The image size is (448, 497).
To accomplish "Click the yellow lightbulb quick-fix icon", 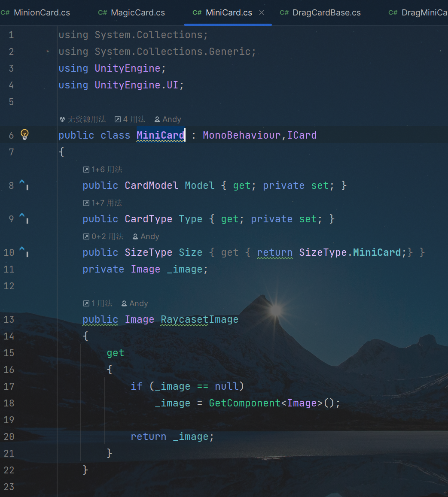I will point(24,135).
